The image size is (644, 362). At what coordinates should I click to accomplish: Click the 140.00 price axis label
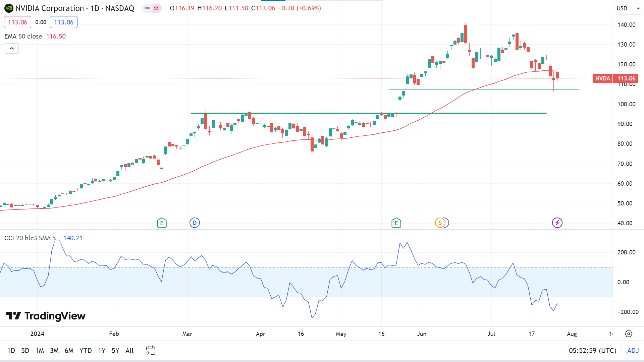click(626, 25)
